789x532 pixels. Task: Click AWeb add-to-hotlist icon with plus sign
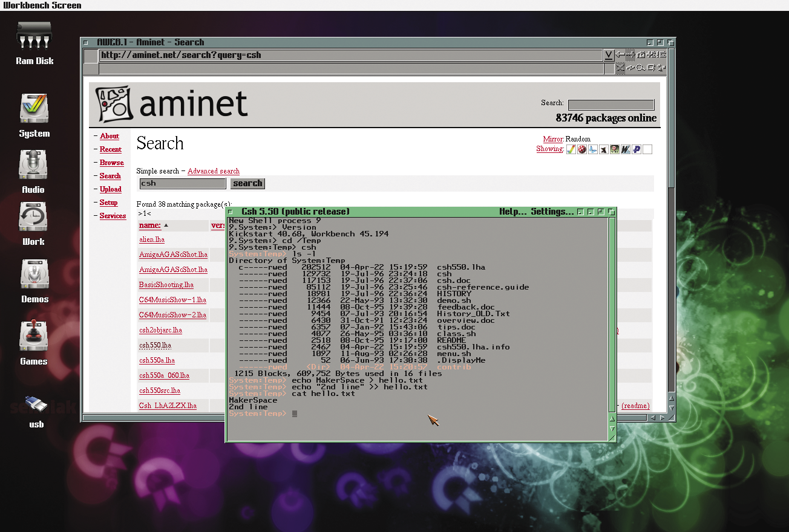pos(651,54)
